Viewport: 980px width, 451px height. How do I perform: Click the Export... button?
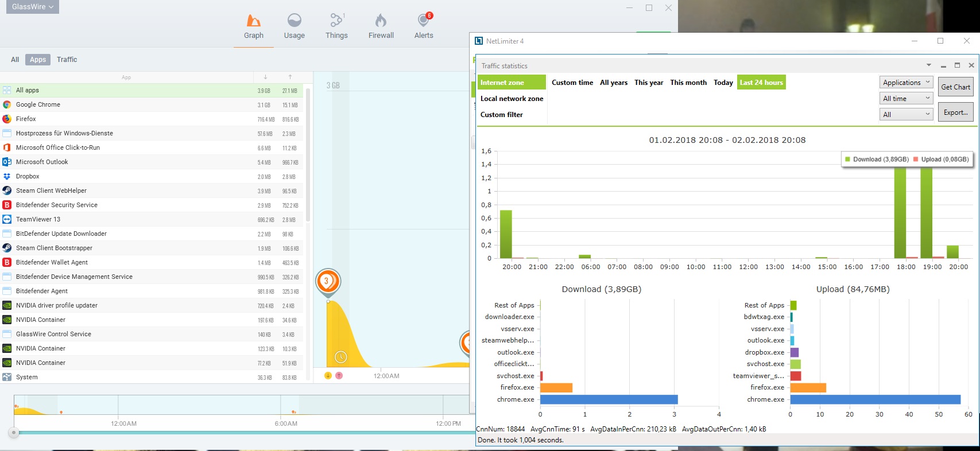[956, 112]
